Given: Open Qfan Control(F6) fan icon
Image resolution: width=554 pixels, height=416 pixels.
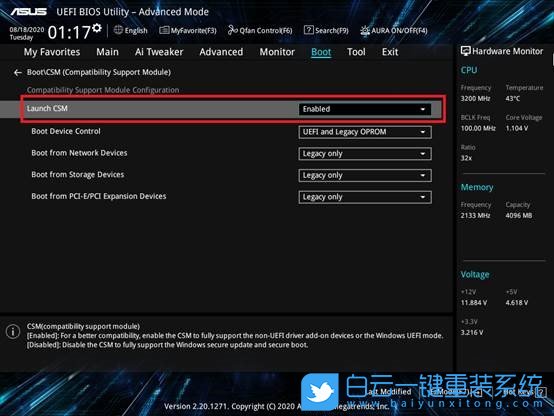Looking at the screenshot, I should [x=232, y=30].
